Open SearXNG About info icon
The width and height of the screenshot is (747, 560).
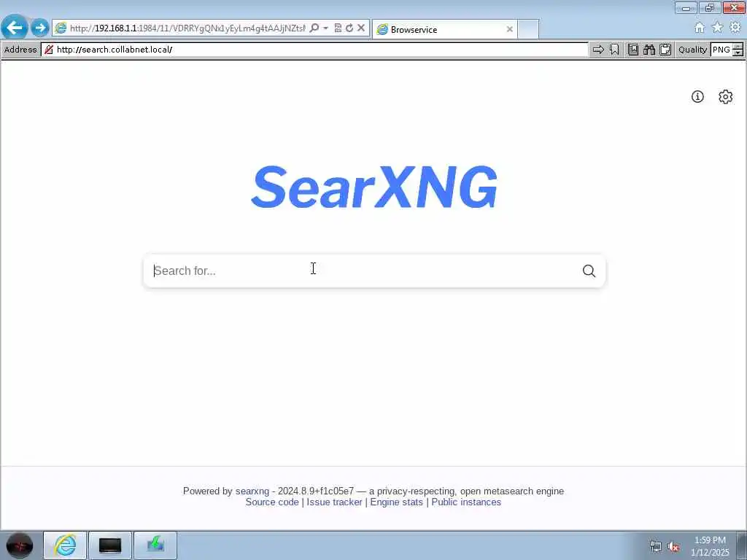click(697, 97)
